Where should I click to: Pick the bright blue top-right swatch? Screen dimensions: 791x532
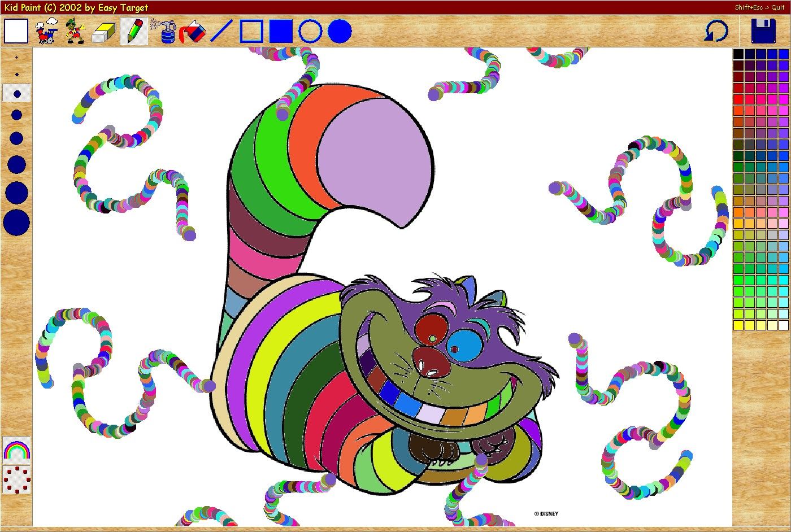point(783,54)
